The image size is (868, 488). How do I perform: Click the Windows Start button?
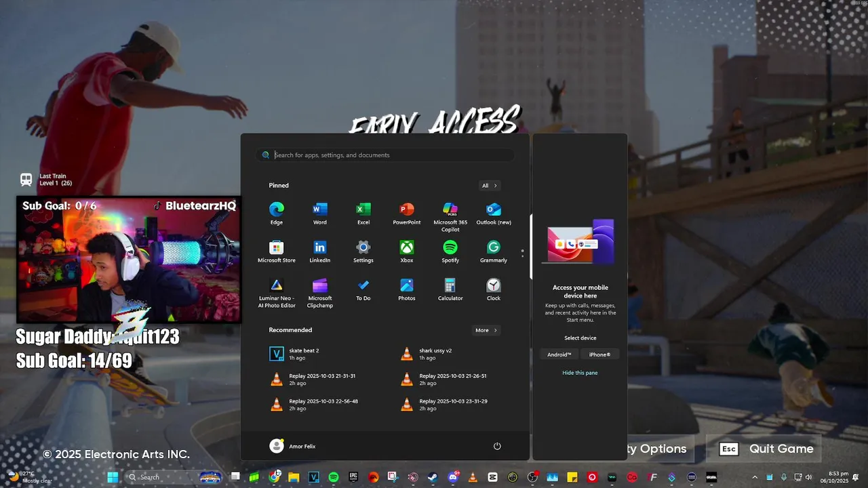[113, 477]
